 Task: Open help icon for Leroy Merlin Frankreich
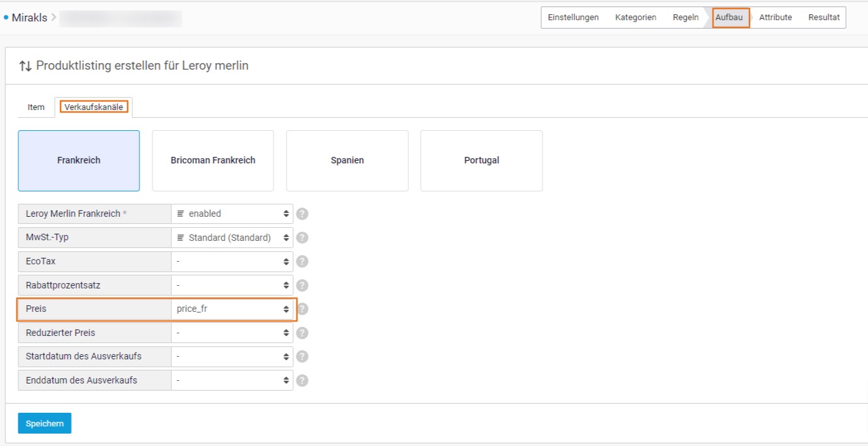pyautogui.click(x=302, y=214)
